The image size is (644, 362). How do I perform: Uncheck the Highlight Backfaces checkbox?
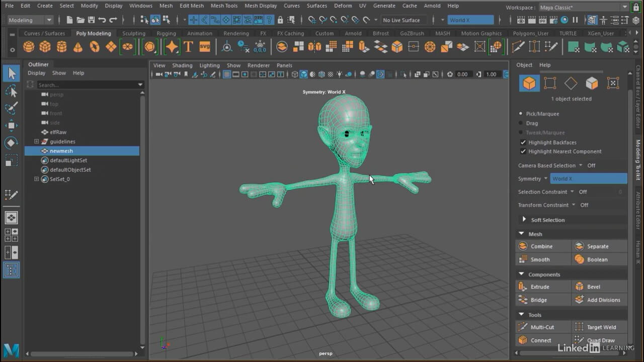[x=523, y=142]
